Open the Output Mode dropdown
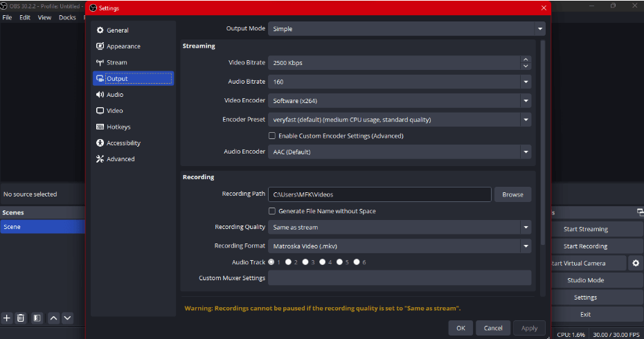This screenshot has height=339, width=644. tap(406, 29)
